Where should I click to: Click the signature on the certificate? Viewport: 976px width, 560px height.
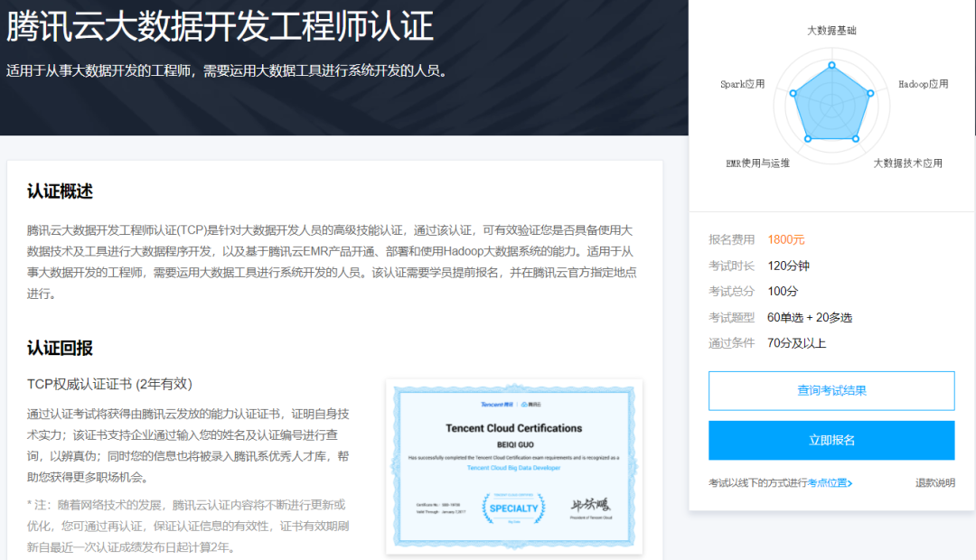(591, 506)
